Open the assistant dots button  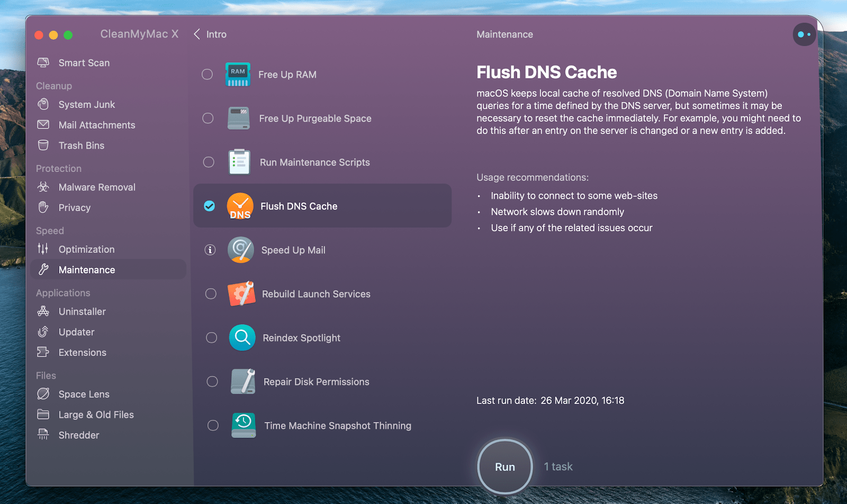[x=804, y=34]
